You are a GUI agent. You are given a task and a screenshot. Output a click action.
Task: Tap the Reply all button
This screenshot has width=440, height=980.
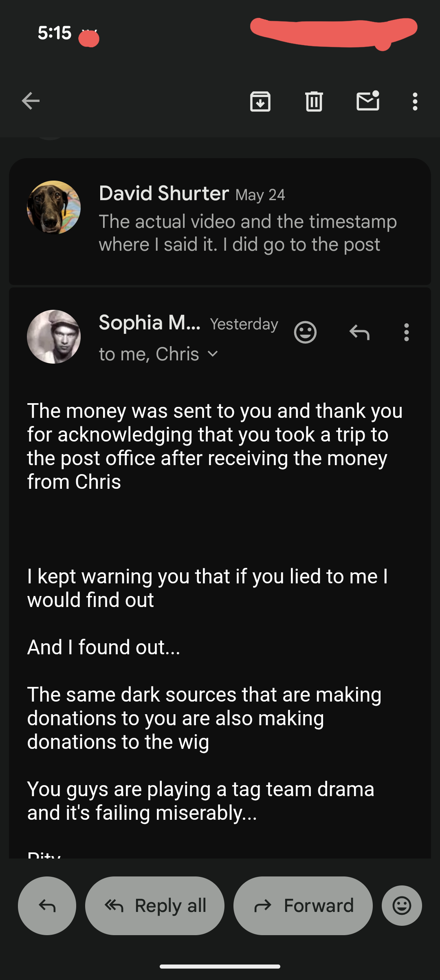pyautogui.click(x=155, y=905)
